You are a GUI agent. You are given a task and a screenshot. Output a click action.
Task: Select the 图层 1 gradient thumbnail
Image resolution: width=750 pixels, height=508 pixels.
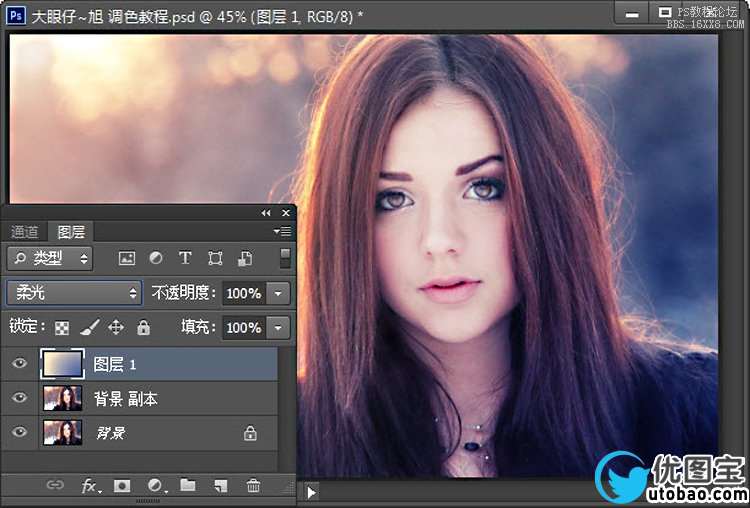[x=62, y=364]
